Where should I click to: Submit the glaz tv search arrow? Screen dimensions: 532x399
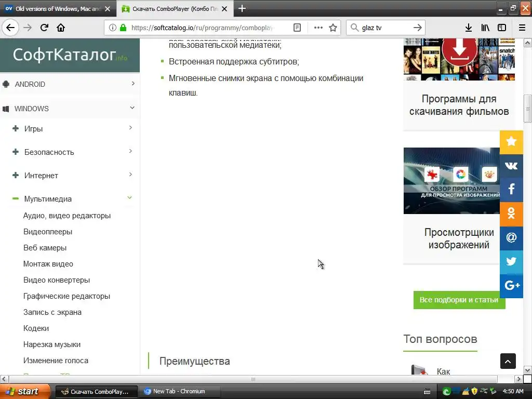[x=418, y=28]
